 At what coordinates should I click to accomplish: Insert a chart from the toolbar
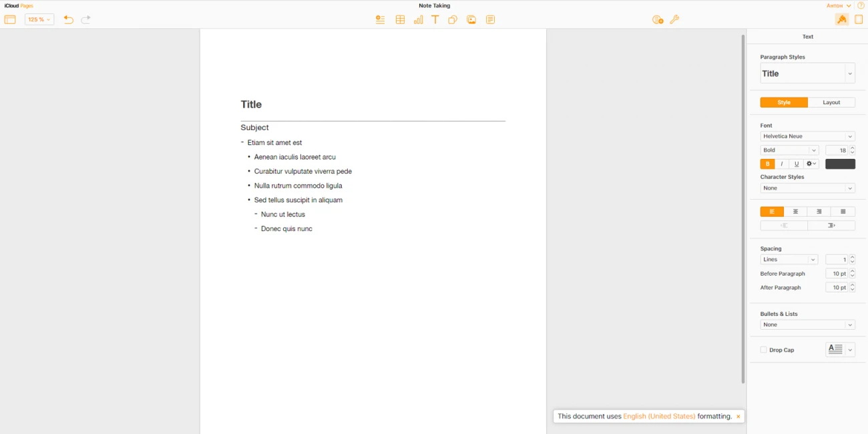pyautogui.click(x=418, y=20)
